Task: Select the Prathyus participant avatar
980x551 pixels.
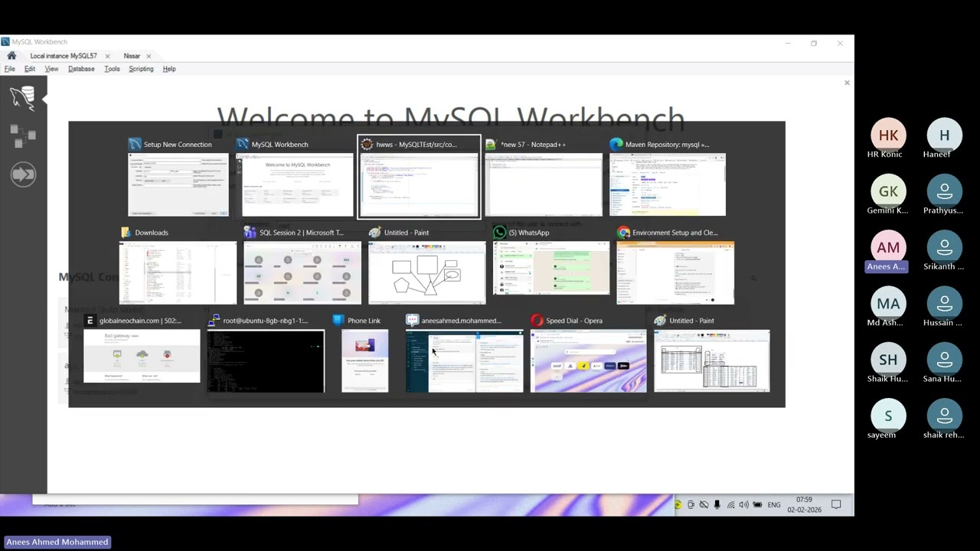Action: [944, 191]
